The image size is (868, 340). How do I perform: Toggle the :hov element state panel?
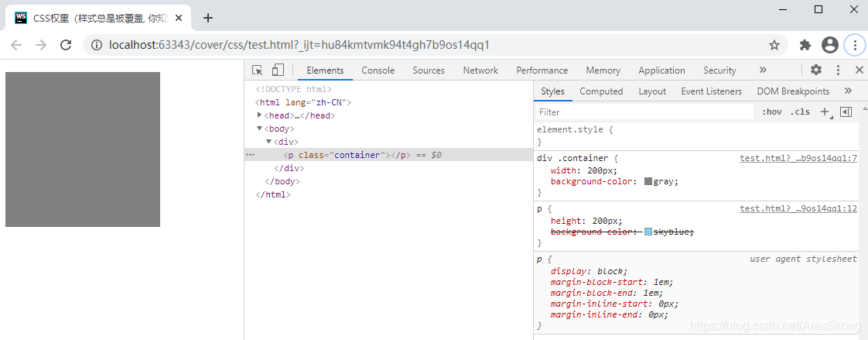771,112
